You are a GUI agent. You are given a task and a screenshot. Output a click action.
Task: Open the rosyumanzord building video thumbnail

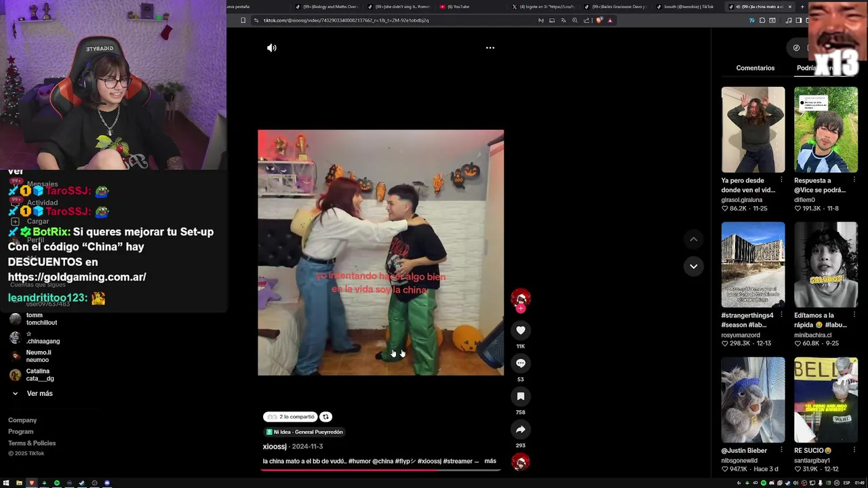[753, 264]
